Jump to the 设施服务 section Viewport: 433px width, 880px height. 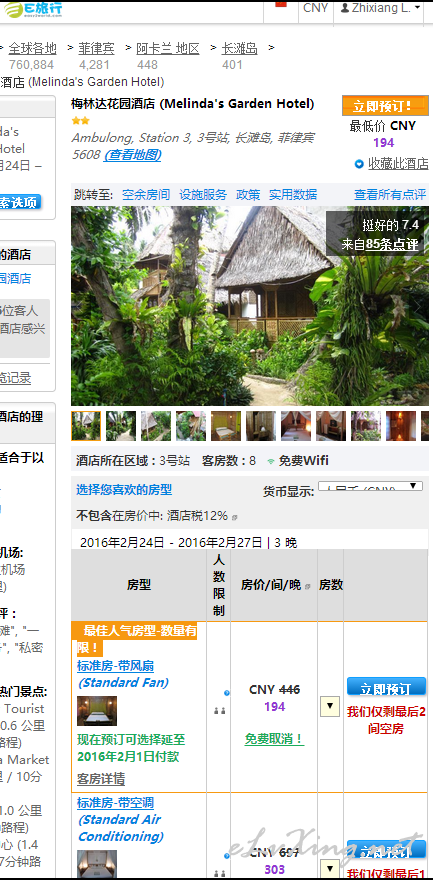(x=203, y=195)
